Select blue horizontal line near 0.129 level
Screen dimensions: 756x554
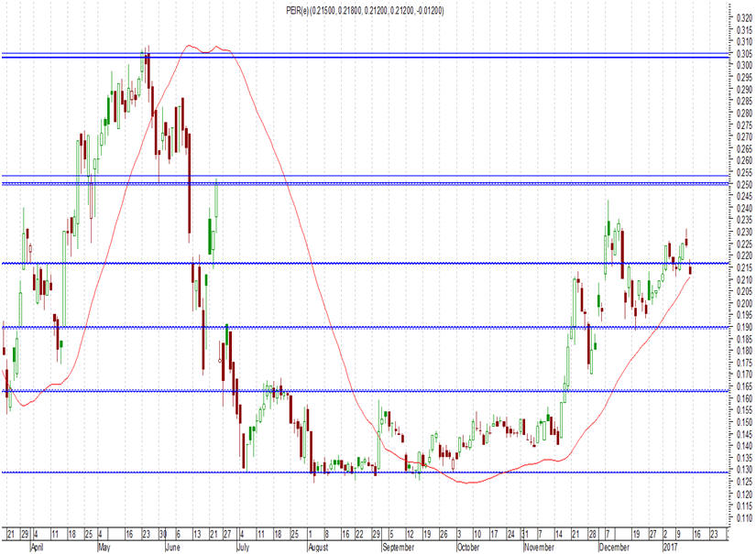click(x=365, y=473)
